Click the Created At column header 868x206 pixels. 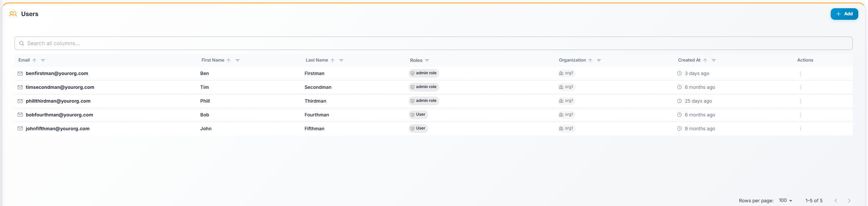click(x=689, y=60)
